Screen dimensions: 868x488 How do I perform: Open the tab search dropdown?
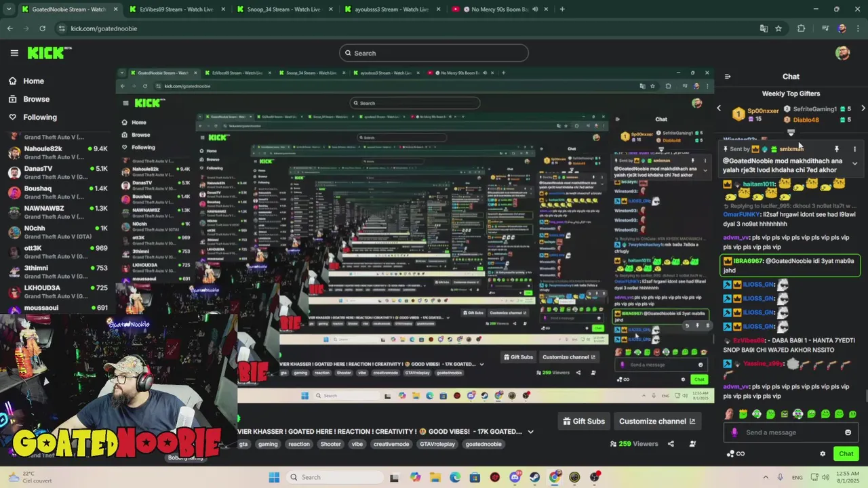pyautogui.click(x=9, y=9)
